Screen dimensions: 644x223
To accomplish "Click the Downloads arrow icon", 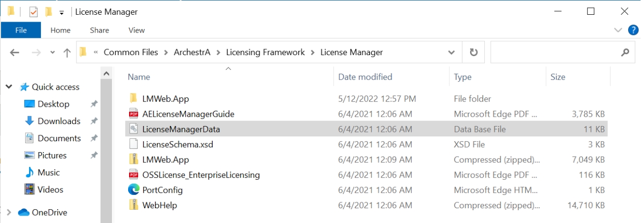I will point(29,121).
